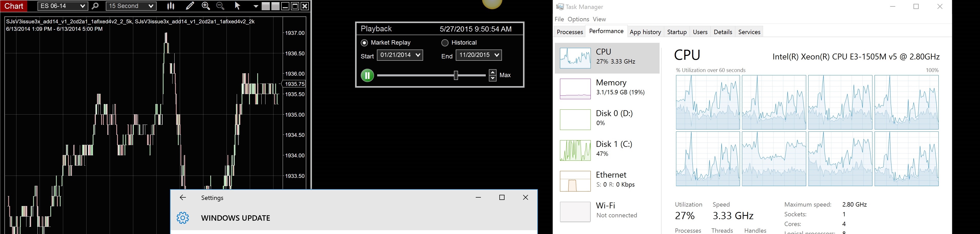Image resolution: width=980 pixels, height=234 pixels.
Task: Pause the market replay playback
Action: pyautogui.click(x=367, y=75)
